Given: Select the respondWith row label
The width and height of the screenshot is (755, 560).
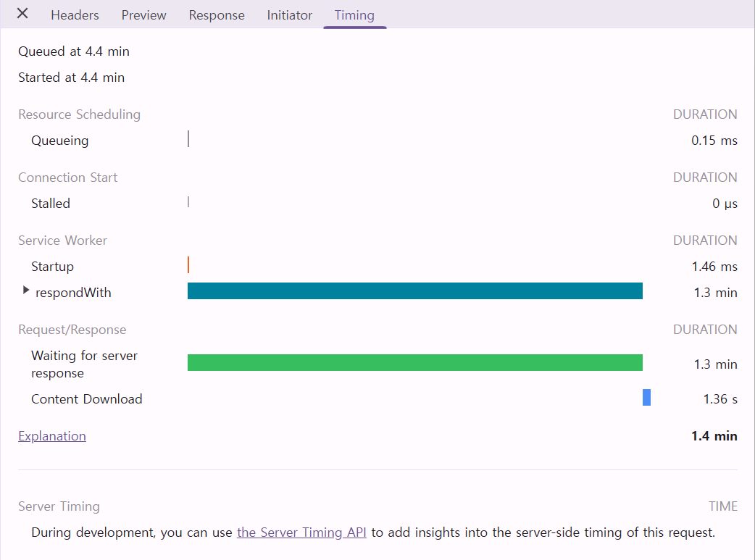Looking at the screenshot, I should click(73, 293).
